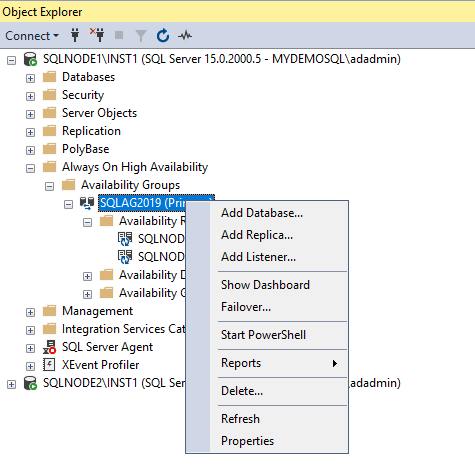This screenshot has width=475, height=465.
Task: Open the Reports submenu
Action: pyautogui.click(x=267, y=363)
